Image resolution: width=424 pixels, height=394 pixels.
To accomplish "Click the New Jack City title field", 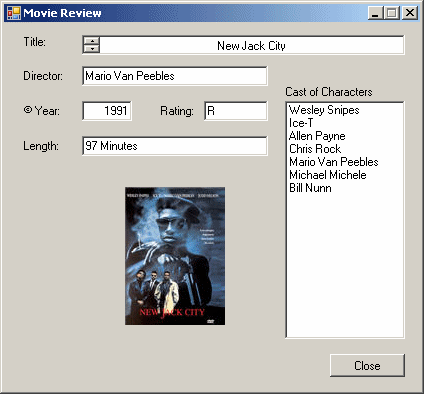I will pyautogui.click(x=252, y=45).
